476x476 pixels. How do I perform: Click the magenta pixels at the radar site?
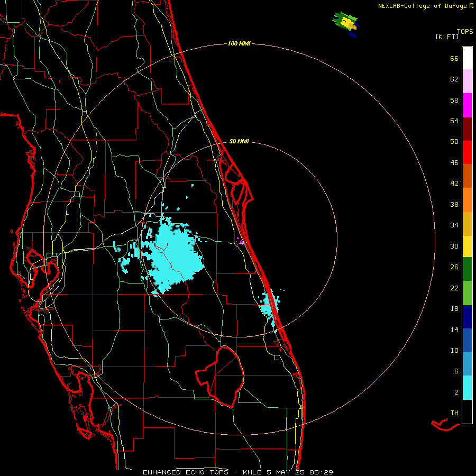[x=240, y=241]
